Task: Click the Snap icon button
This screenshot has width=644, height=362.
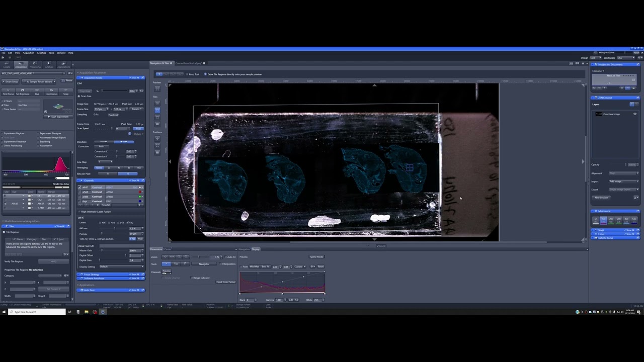Action: click(65, 92)
